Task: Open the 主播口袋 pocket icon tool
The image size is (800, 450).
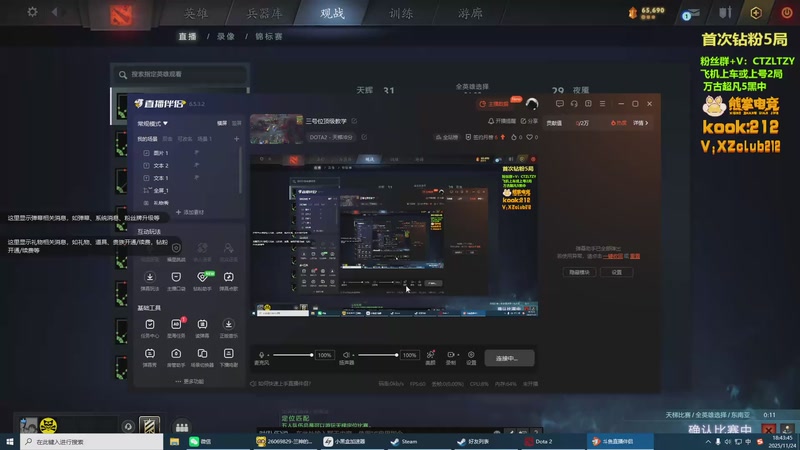Action: (x=176, y=281)
